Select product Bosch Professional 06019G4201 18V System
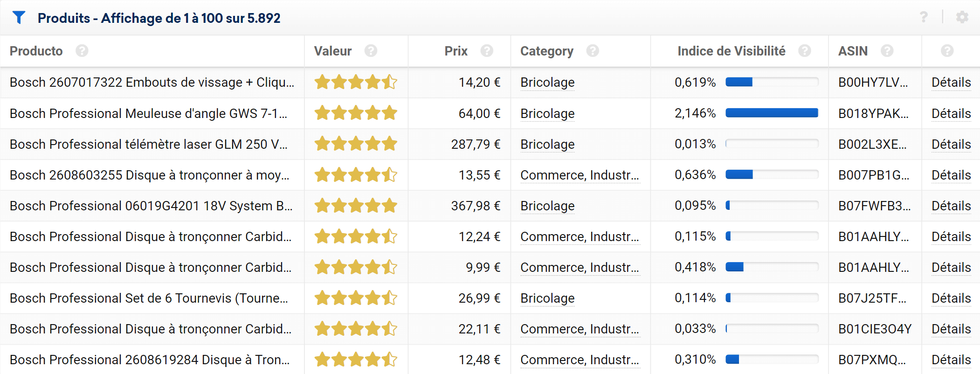Image resolution: width=980 pixels, height=374 pixels. pyautogui.click(x=151, y=206)
